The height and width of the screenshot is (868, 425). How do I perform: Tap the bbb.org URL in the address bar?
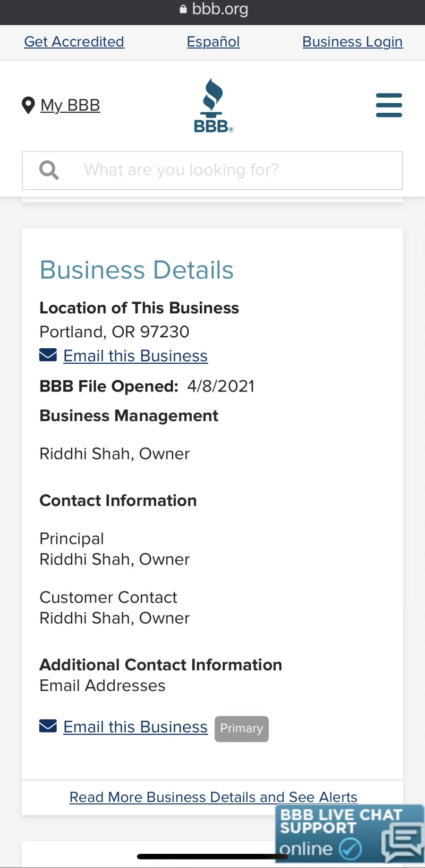(220, 9)
